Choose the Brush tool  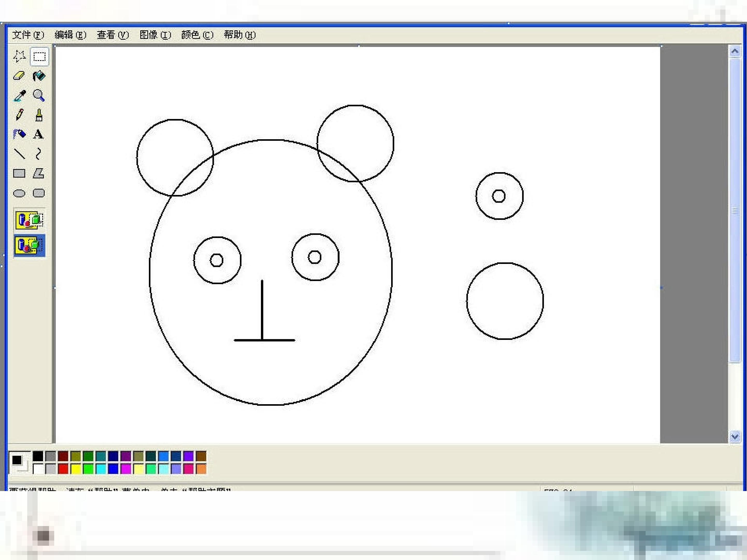tap(39, 115)
